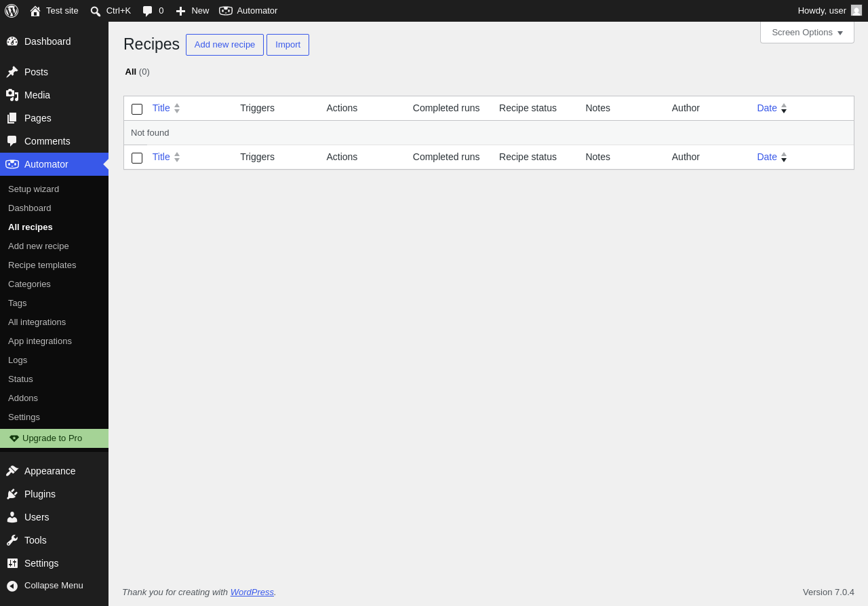Viewport: 868px width, 606px height.
Task: Click the Posts pin icon
Action: pos(12,72)
